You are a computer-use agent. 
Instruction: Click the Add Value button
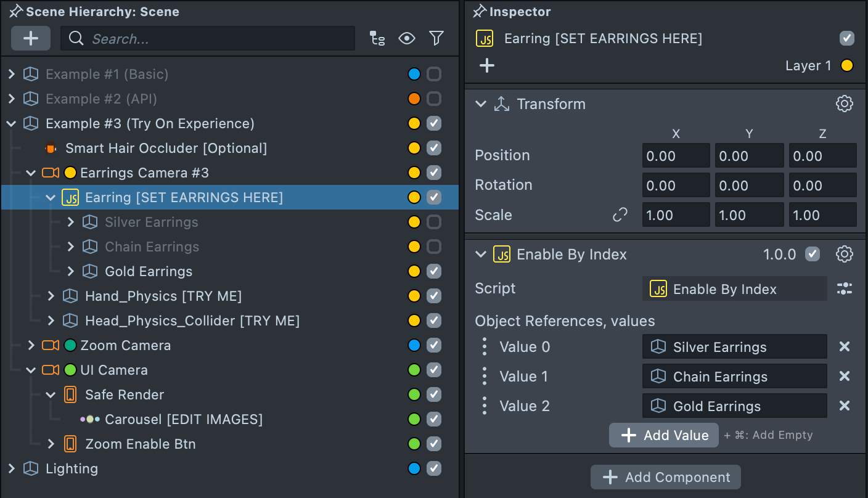[x=664, y=435]
